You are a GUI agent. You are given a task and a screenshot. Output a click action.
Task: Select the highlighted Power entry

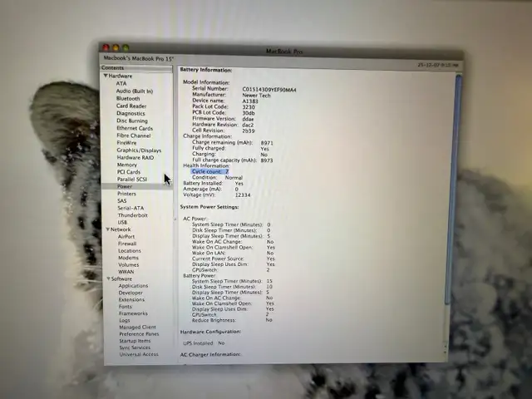(137, 186)
